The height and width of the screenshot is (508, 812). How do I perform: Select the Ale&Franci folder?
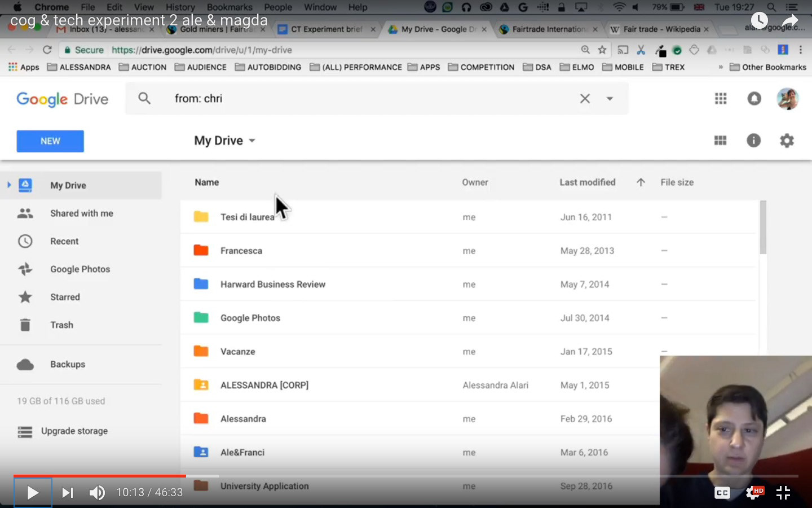tap(420, 452)
